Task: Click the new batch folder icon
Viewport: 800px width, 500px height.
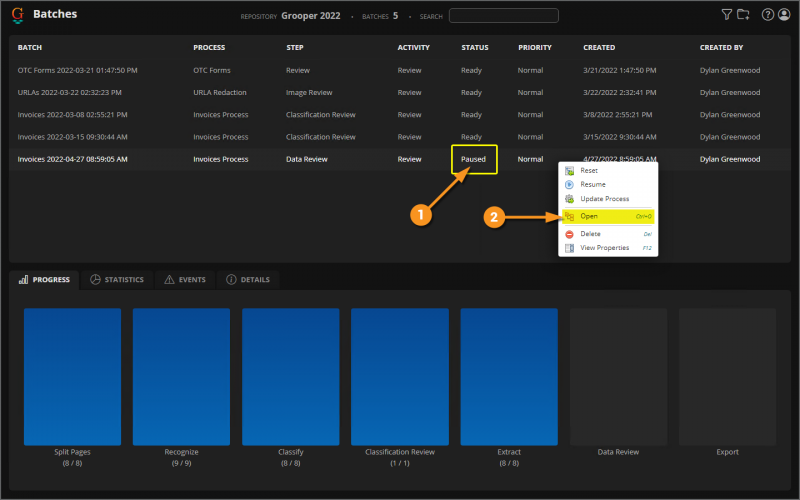Action: (743, 15)
